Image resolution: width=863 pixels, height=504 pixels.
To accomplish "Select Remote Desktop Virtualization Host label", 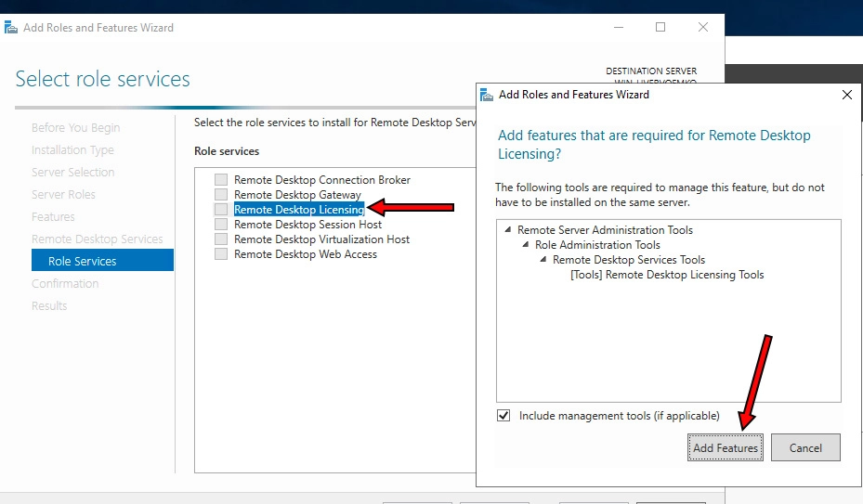I will [321, 239].
